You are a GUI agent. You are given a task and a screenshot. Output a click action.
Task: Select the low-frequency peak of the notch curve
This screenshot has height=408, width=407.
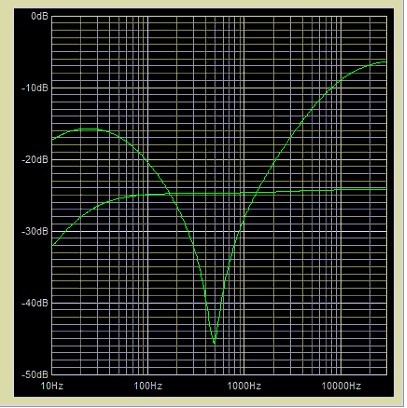(x=88, y=129)
